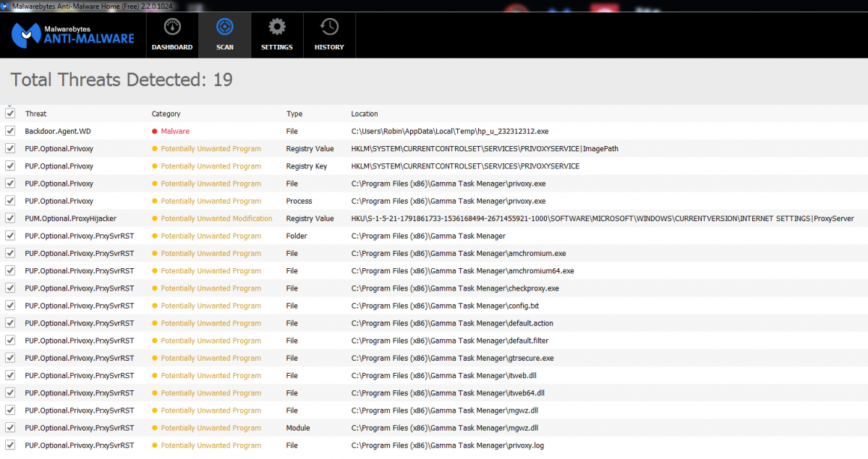Uncheck checkbox for mgwz.dll Module row
The height and width of the screenshot is (459, 868).
click(x=10, y=427)
